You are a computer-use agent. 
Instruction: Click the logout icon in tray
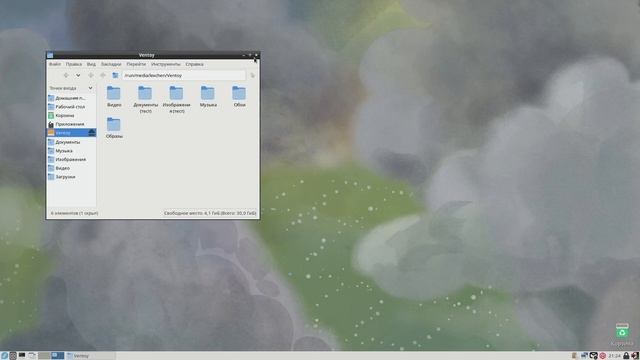pyautogui.click(x=635, y=356)
